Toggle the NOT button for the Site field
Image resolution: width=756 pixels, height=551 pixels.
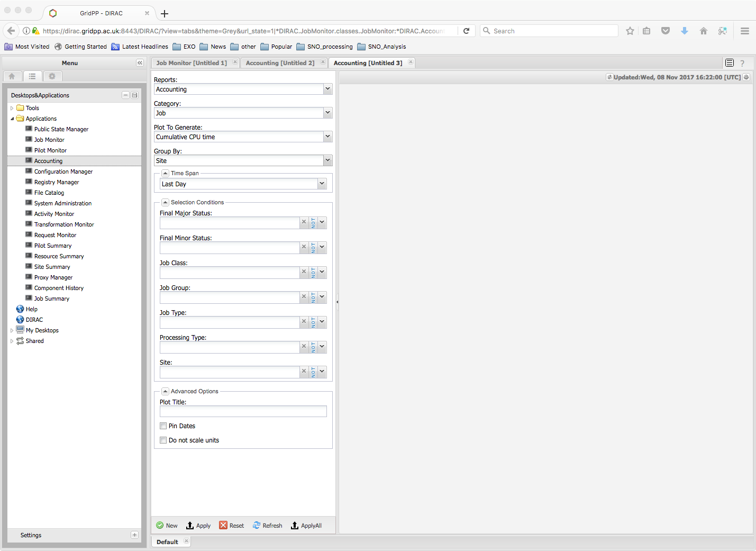click(313, 372)
